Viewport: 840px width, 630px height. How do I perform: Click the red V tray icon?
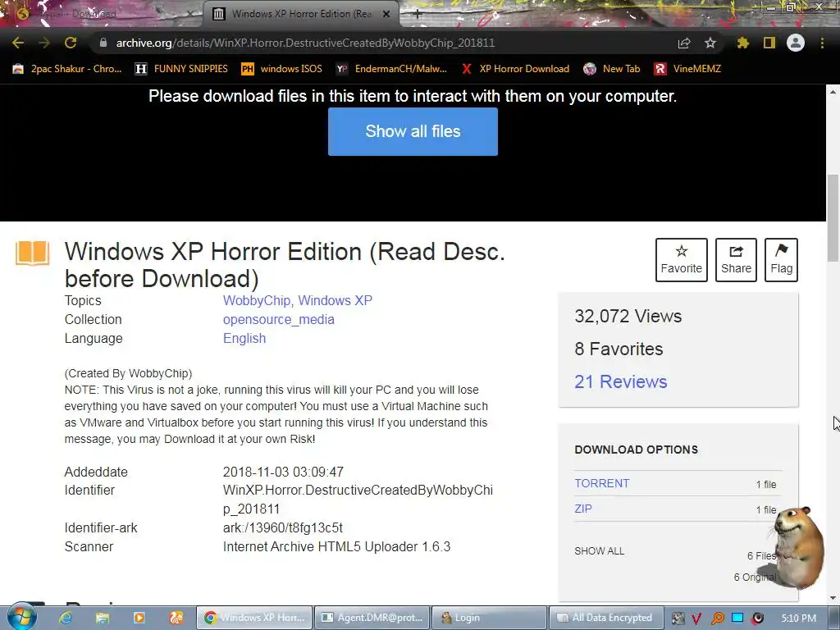[x=697, y=619]
